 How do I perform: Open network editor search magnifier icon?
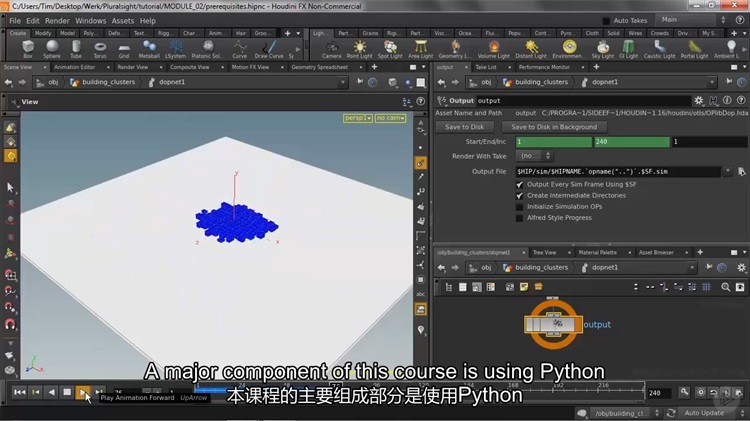726,287
